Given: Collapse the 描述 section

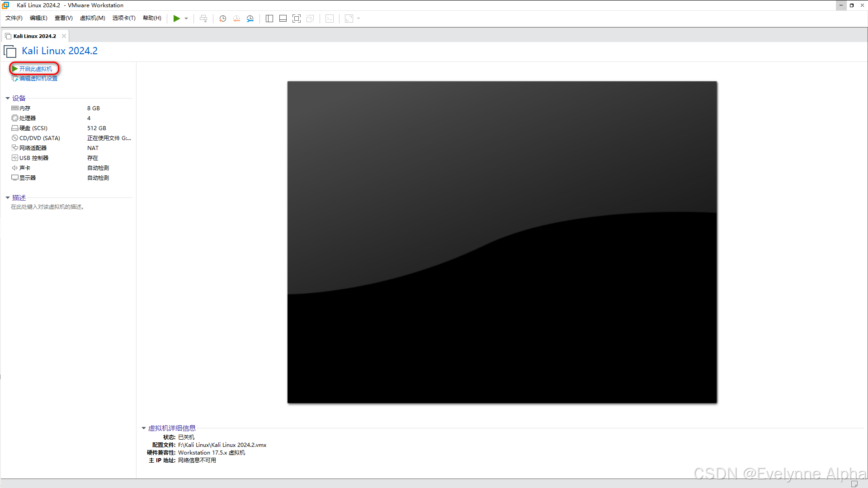Looking at the screenshot, I should [8, 197].
